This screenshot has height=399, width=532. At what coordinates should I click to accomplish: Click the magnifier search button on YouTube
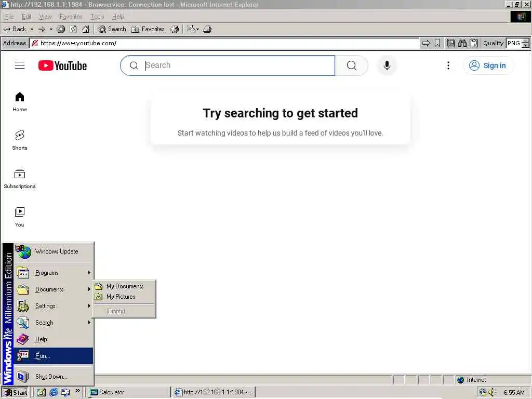point(352,65)
